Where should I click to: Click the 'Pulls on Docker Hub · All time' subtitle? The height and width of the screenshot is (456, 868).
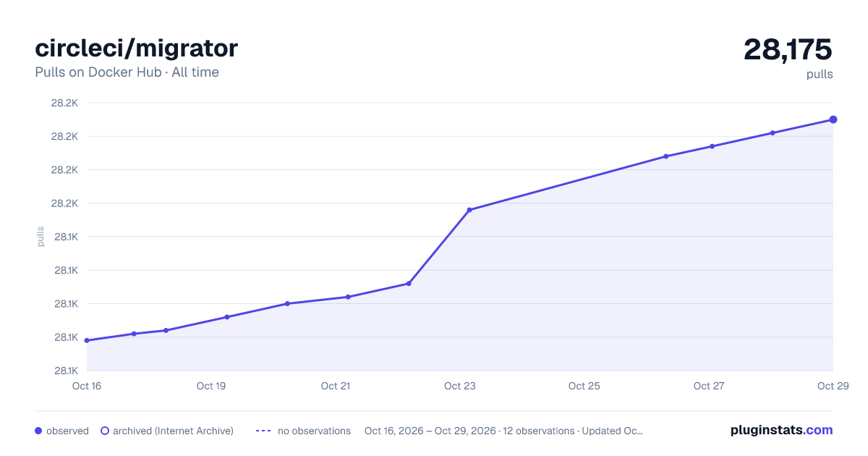tap(127, 72)
